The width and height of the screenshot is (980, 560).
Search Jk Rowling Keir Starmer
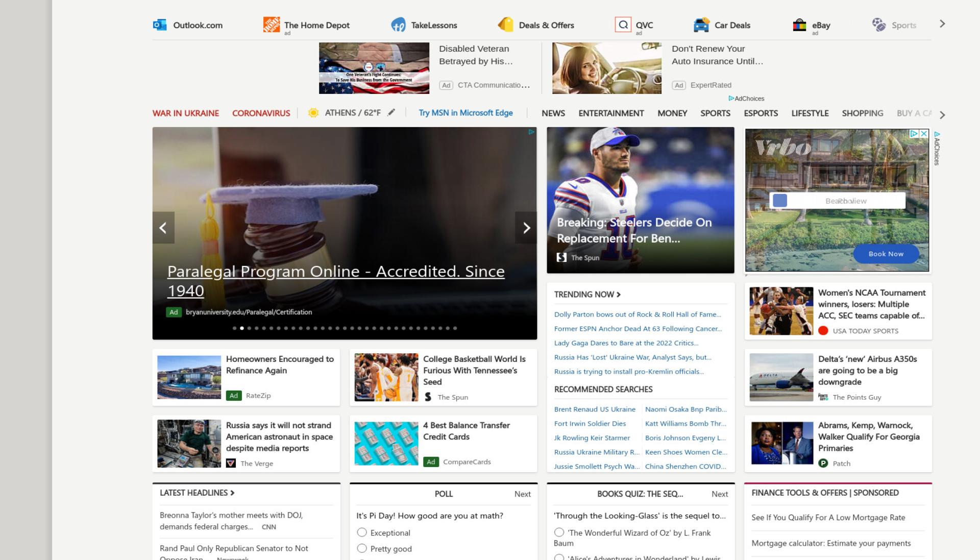pos(592,438)
